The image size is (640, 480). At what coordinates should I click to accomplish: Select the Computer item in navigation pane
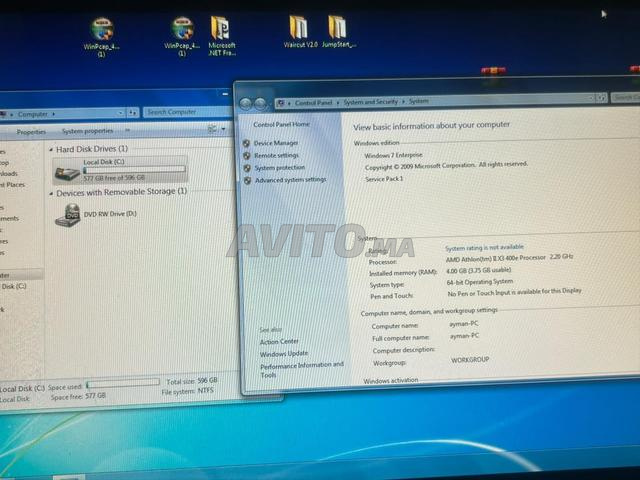(20, 275)
